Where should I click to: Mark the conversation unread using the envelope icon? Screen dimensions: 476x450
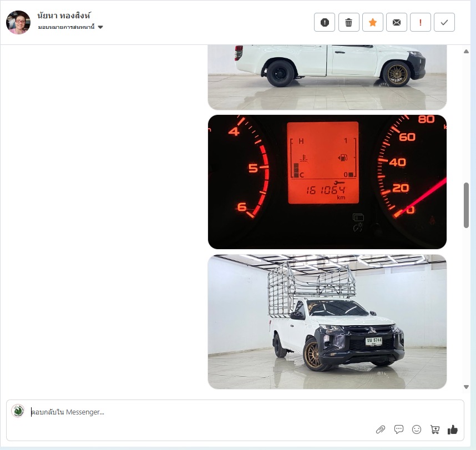pyautogui.click(x=397, y=22)
